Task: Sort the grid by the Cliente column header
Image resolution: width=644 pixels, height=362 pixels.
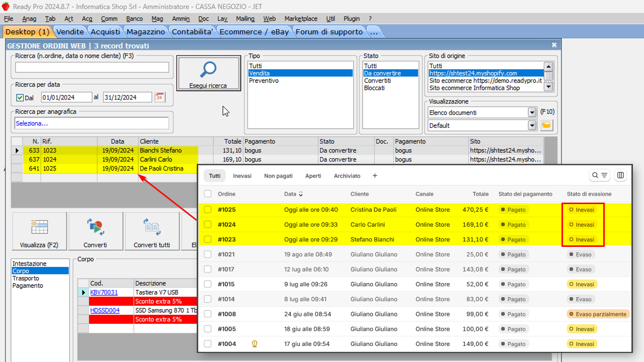Action: [176, 141]
